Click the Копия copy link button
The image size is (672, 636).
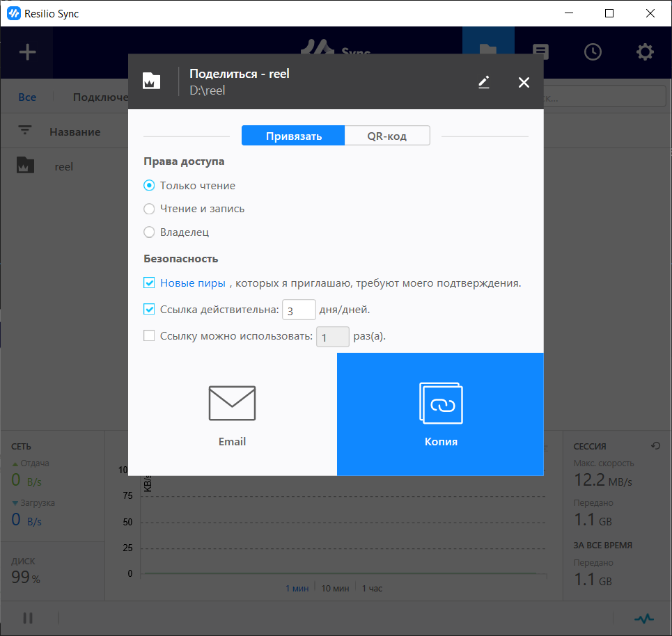coord(440,414)
